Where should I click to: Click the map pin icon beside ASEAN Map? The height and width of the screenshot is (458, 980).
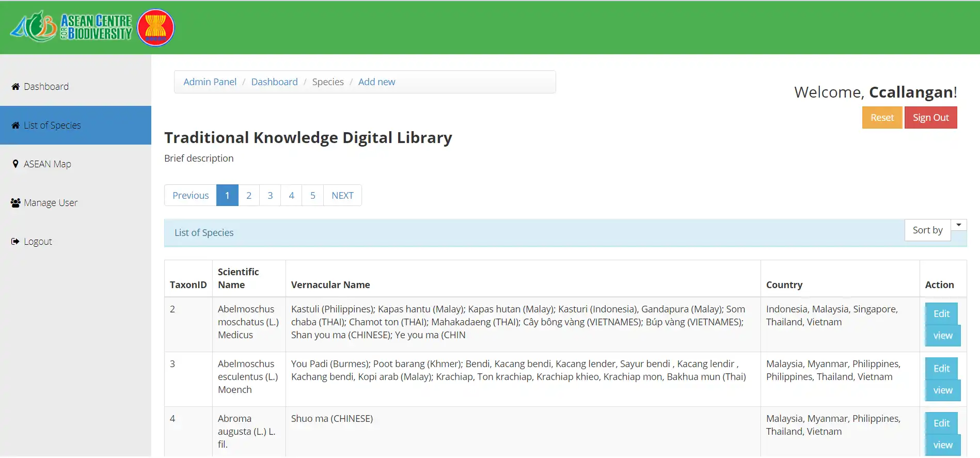15,164
